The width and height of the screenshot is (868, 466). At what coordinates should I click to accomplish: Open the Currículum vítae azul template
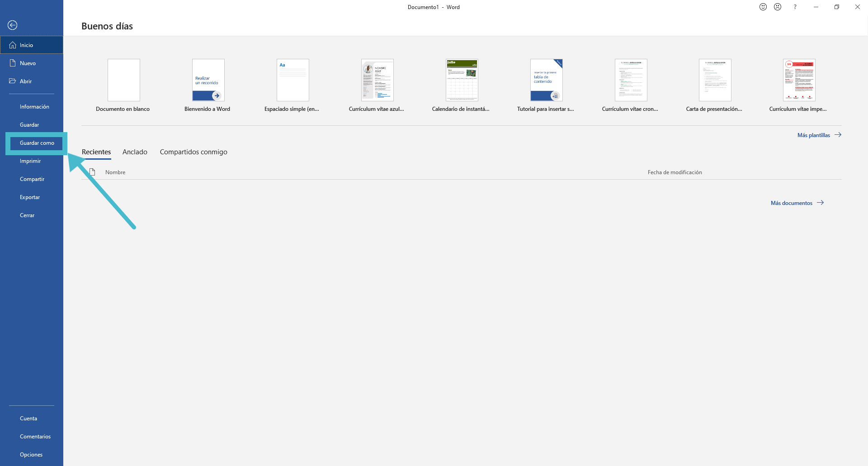377,86
